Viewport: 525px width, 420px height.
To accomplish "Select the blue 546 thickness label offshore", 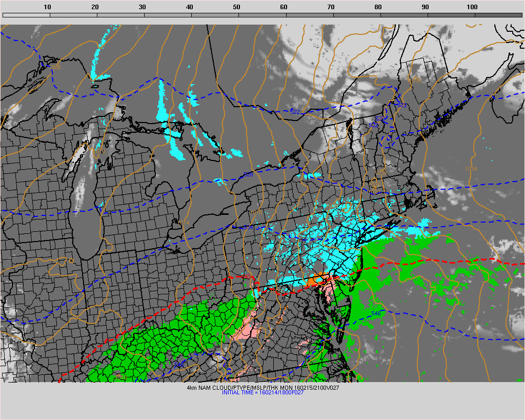I will coord(377,313).
